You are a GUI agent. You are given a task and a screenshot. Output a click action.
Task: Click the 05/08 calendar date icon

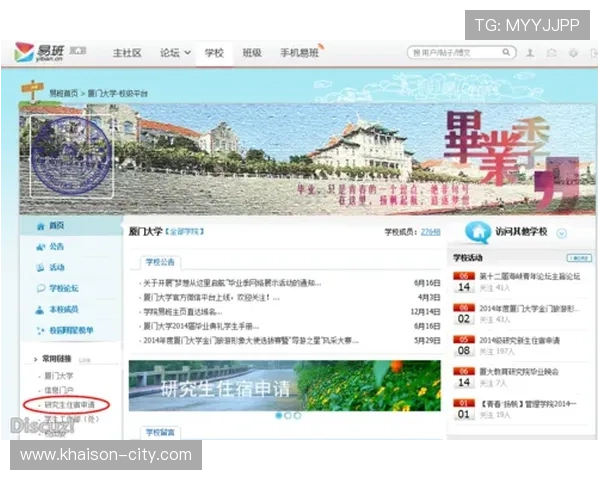click(x=464, y=346)
